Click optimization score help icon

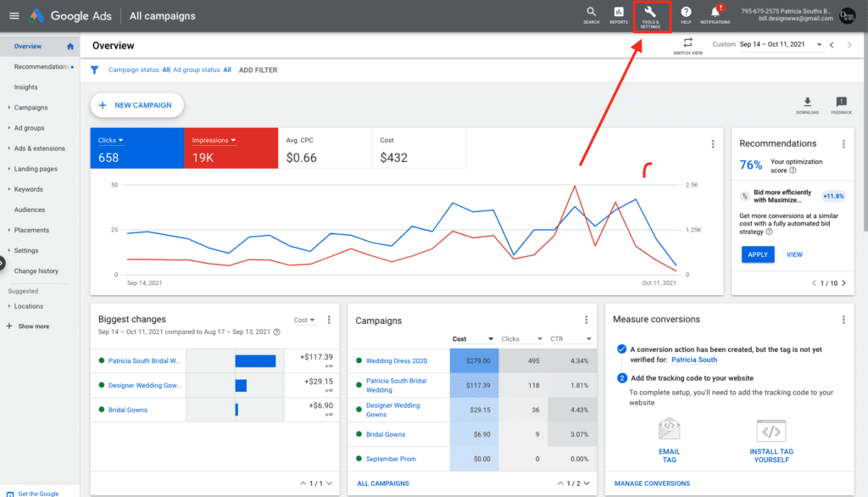click(x=793, y=170)
